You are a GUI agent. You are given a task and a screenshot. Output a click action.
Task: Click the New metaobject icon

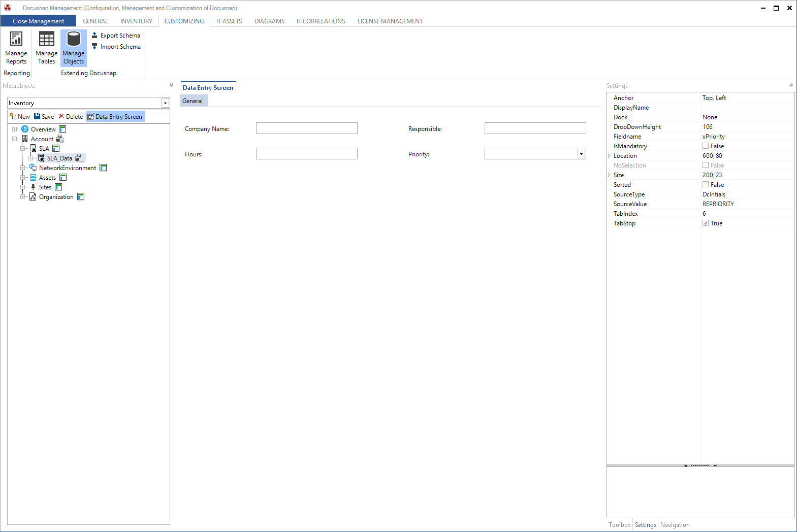point(13,116)
